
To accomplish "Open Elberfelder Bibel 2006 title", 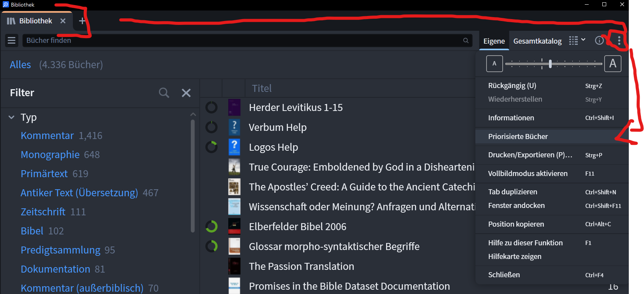I will click(298, 227).
